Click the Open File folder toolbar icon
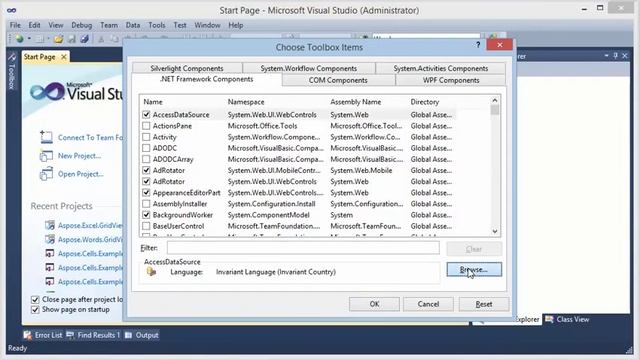640x360 pixels. point(58,39)
